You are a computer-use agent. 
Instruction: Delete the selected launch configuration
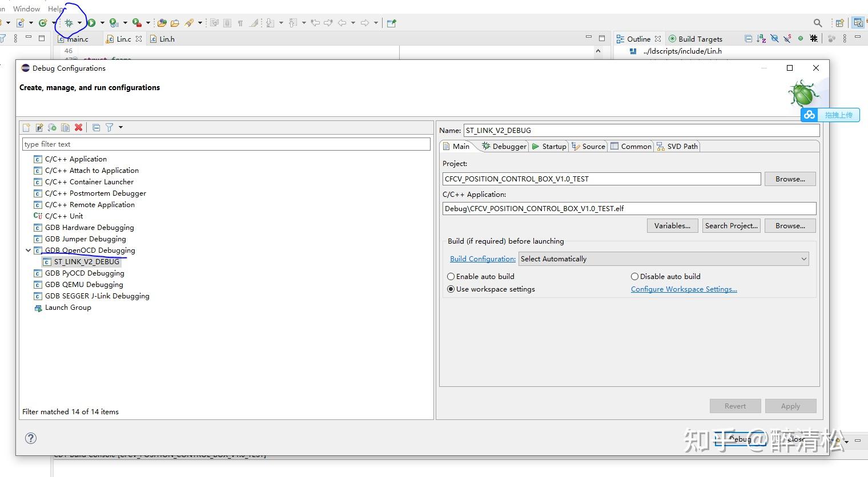[78, 127]
